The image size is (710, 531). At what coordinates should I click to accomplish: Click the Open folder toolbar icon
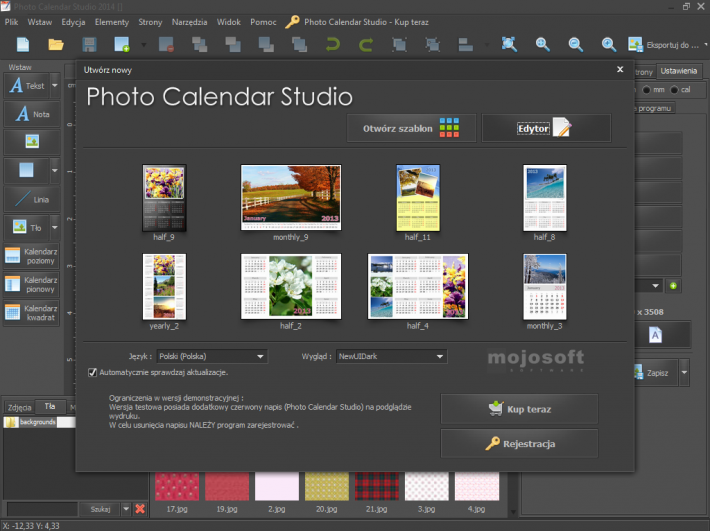[56, 45]
